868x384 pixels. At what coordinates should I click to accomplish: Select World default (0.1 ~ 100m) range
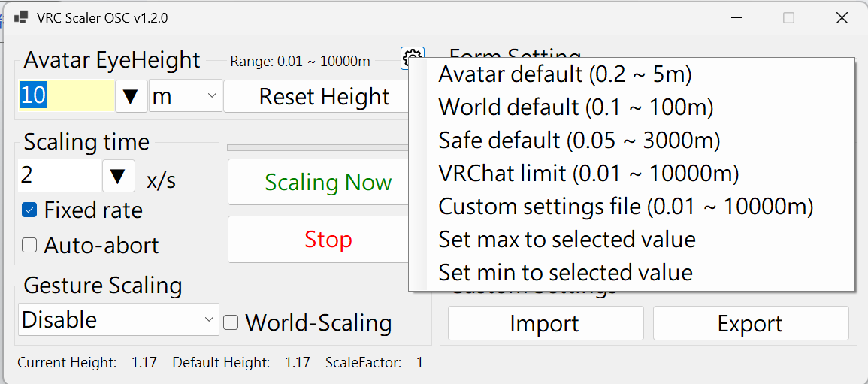tap(631, 107)
